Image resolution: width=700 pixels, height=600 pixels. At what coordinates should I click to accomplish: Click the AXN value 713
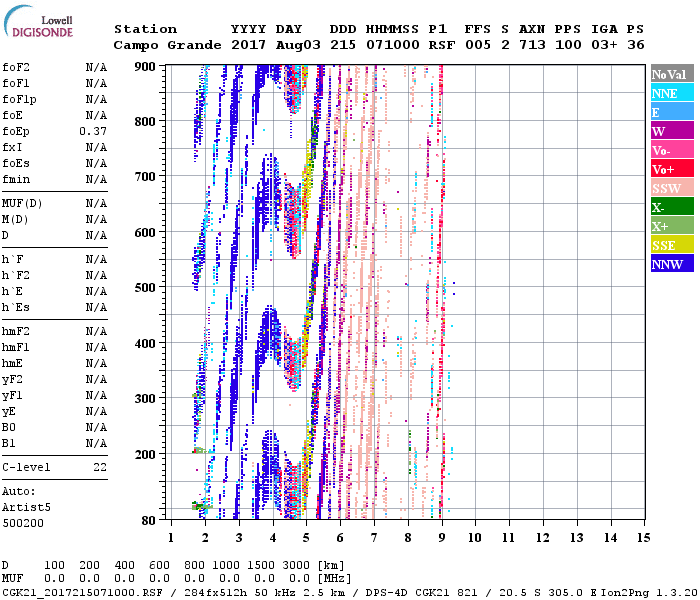point(532,45)
